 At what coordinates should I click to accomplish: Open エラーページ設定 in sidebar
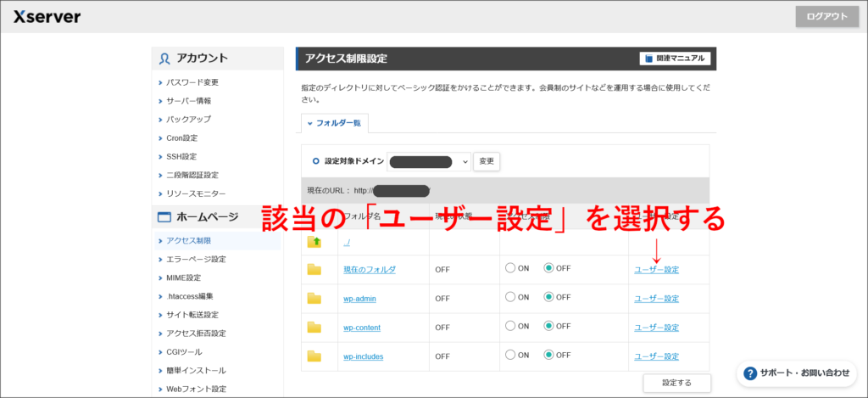click(x=196, y=260)
